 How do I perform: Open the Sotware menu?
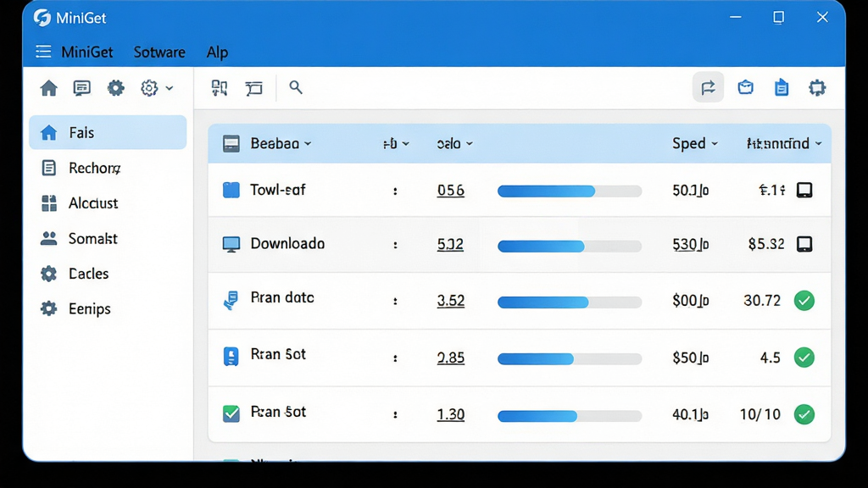(159, 52)
